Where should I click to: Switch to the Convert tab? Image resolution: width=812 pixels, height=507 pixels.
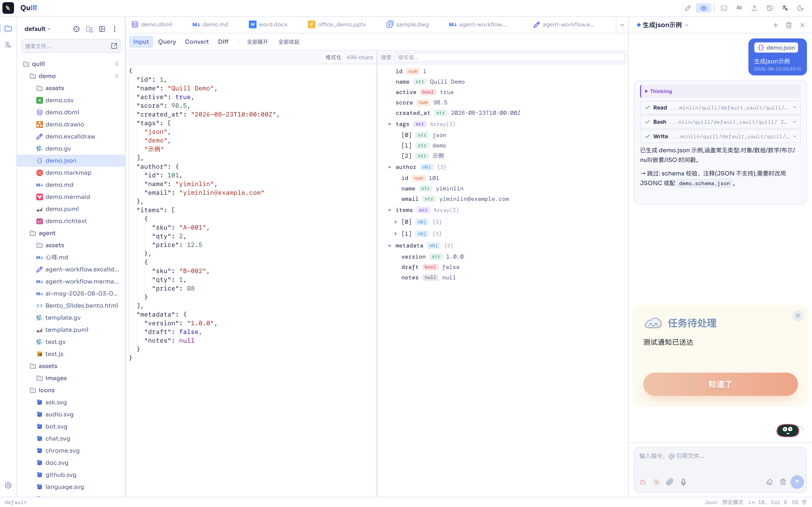pyautogui.click(x=197, y=42)
